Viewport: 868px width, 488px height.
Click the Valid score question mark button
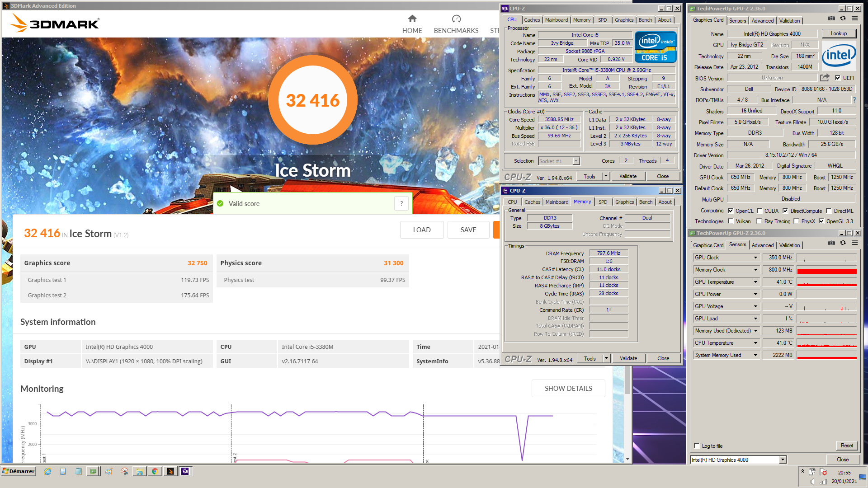[x=401, y=204]
